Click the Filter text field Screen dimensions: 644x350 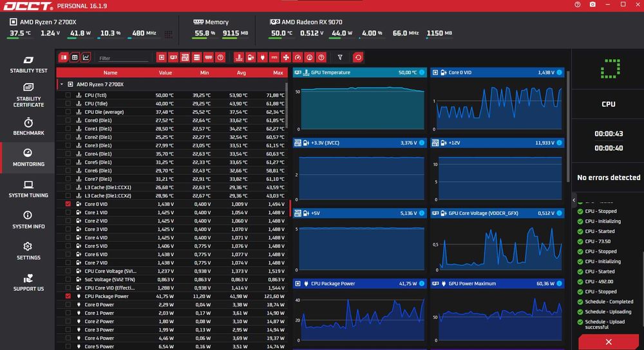pyautogui.click(x=123, y=58)
